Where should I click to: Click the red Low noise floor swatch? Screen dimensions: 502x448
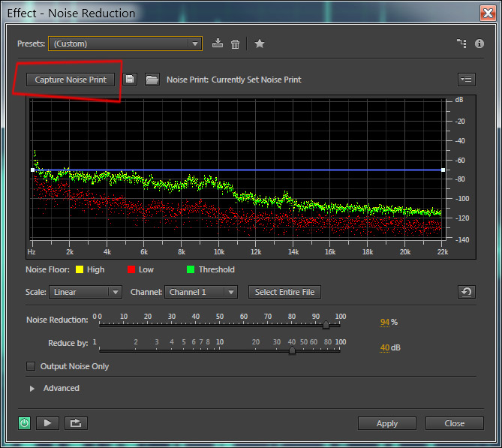pyautogui.click(x=131, y=269)
